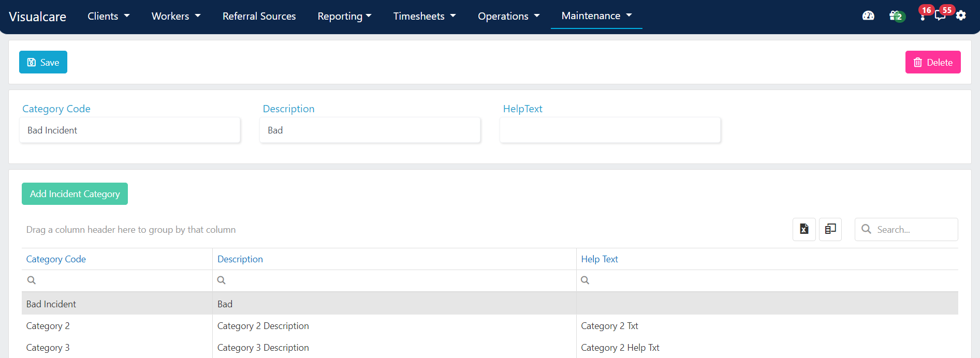980x358 pixels.
Task: Open Referral Sources page
Action: 259,16
